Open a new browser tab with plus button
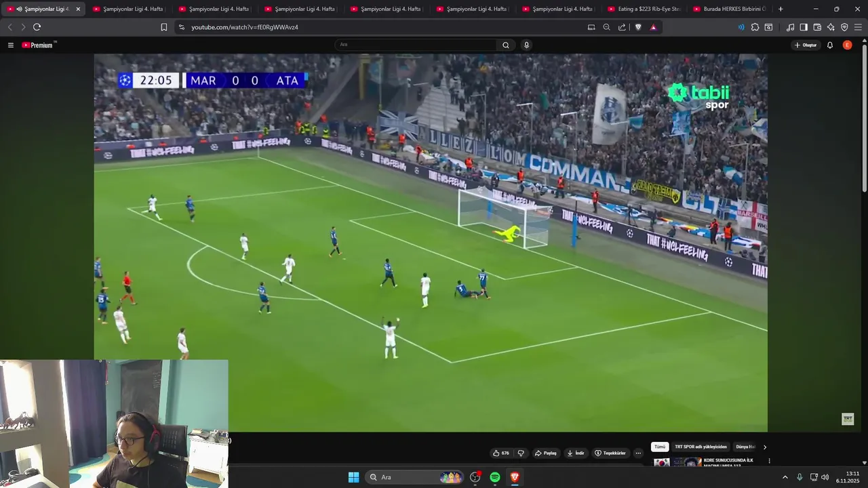This screenshot has width=868, height=488. (x=781, y=9)
